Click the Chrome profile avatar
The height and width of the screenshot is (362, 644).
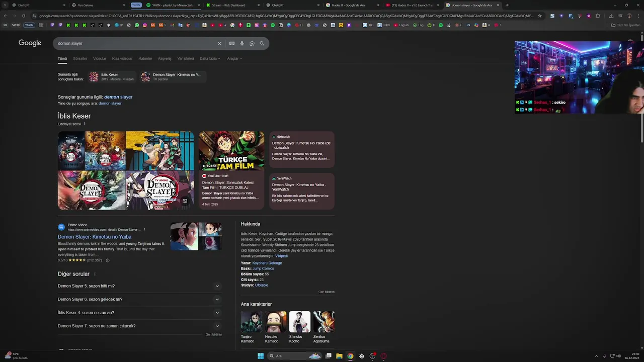click(x=629, y=16)
